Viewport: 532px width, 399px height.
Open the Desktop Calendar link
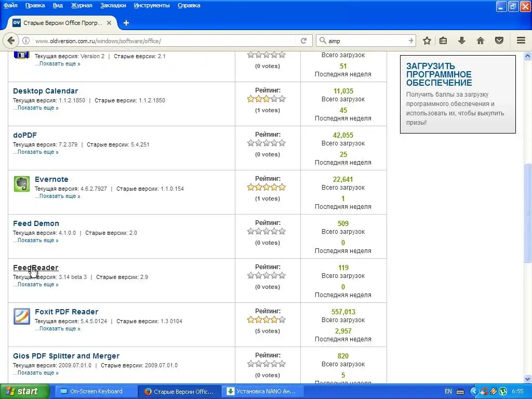46,91
